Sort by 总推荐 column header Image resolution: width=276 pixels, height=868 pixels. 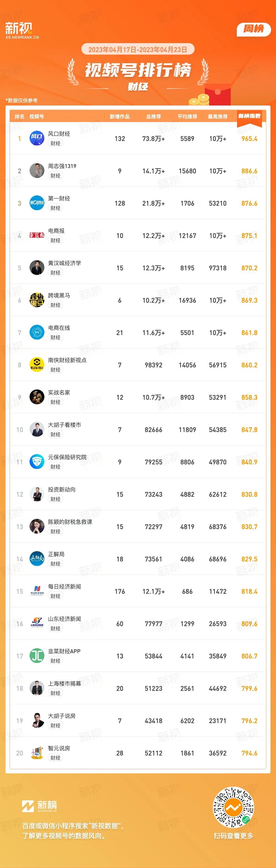click(153, 117)
